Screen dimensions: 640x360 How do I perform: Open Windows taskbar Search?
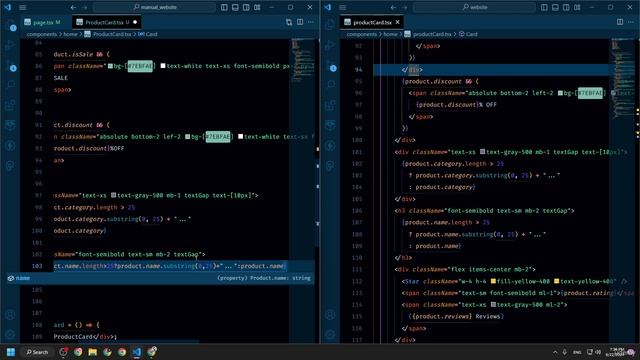(37, 352)
